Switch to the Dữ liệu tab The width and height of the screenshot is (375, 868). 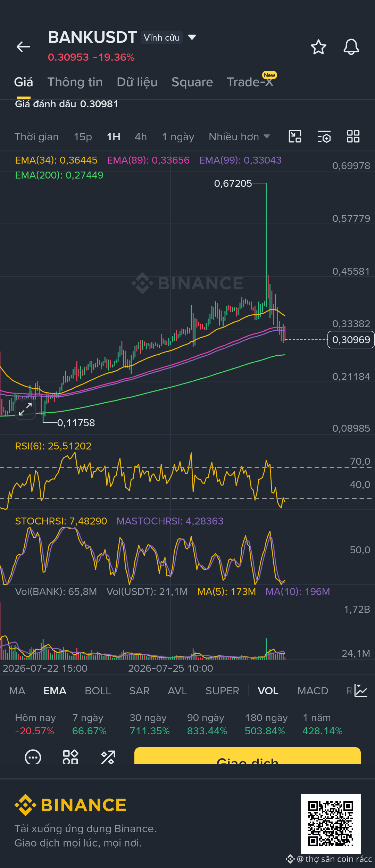point(137,82)
